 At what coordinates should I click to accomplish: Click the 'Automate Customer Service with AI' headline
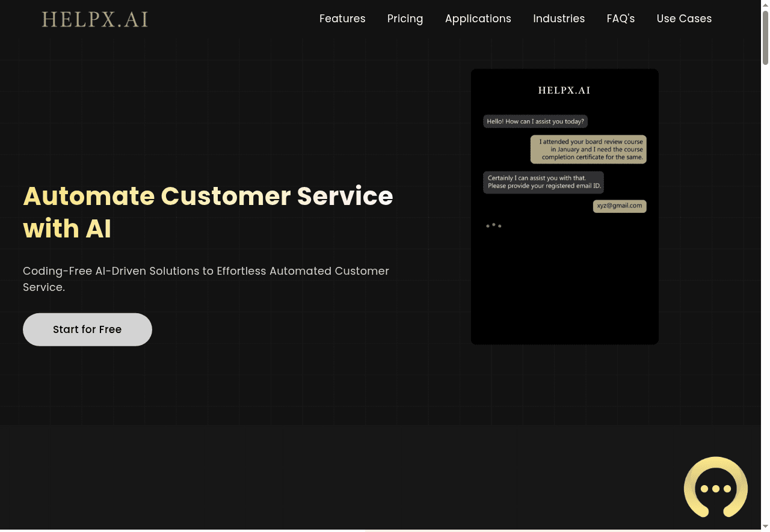pyautogui.click(x=208, y=212)
